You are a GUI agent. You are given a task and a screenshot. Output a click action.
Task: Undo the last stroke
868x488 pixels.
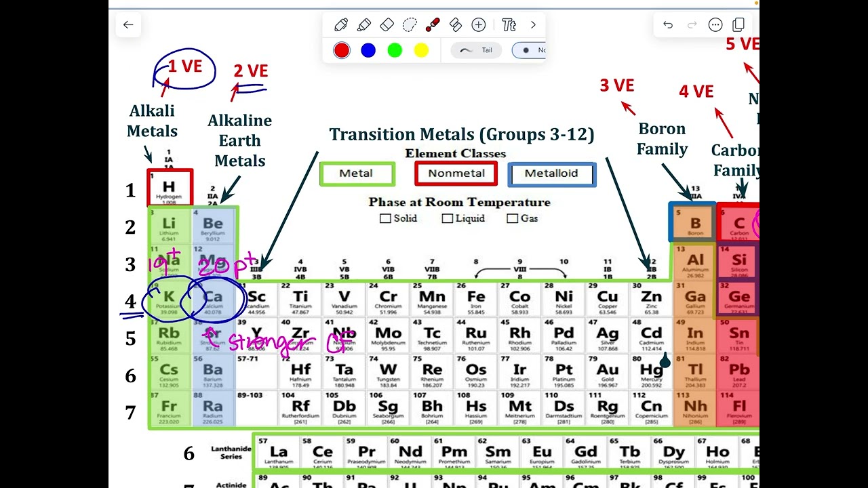point(668,25)
